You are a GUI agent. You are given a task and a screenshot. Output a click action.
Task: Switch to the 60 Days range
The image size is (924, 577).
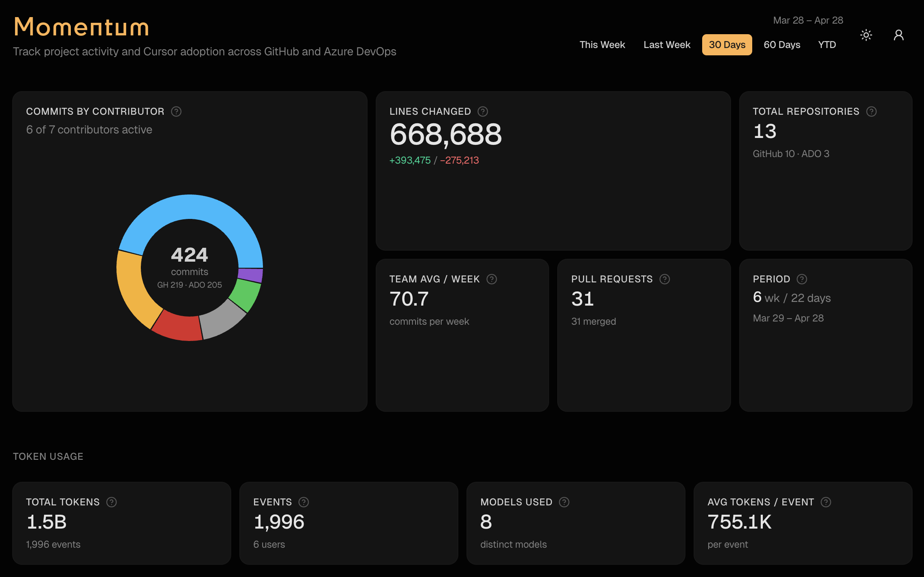(x=782, y=45)
